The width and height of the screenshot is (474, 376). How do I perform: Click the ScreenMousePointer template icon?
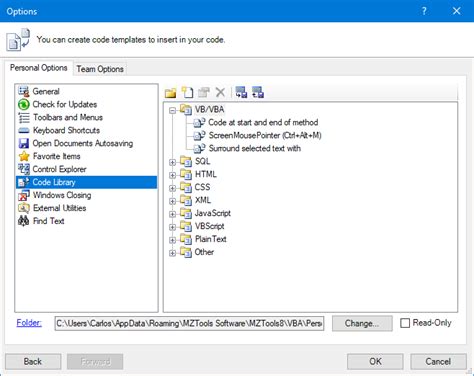click(x=199, y=135)
